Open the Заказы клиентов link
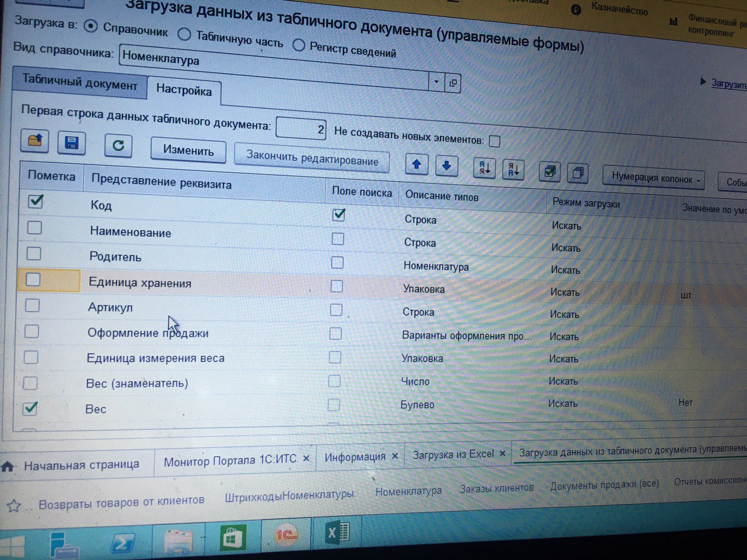Viewport: 747px width, 560px height. (497, 488)
